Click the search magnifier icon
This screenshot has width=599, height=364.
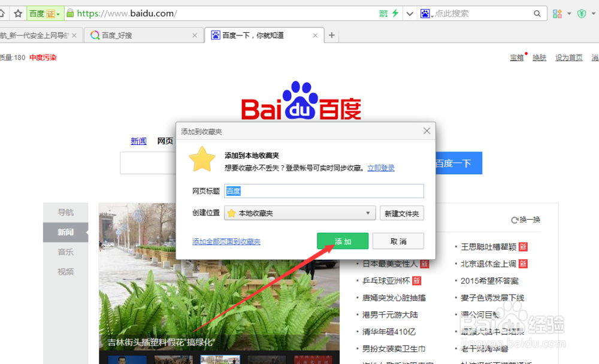pyautogui.click(x=537, y=14)
